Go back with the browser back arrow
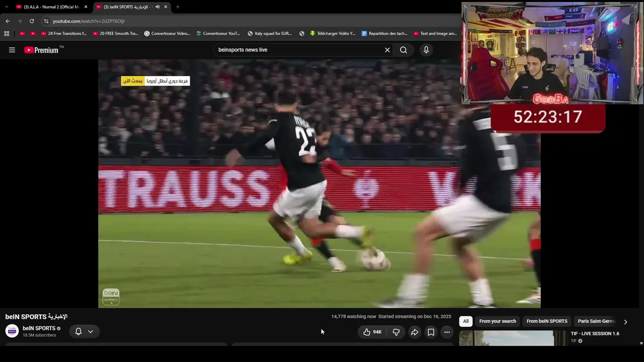The height and width of the screenshot is (362, 644). 8,21
